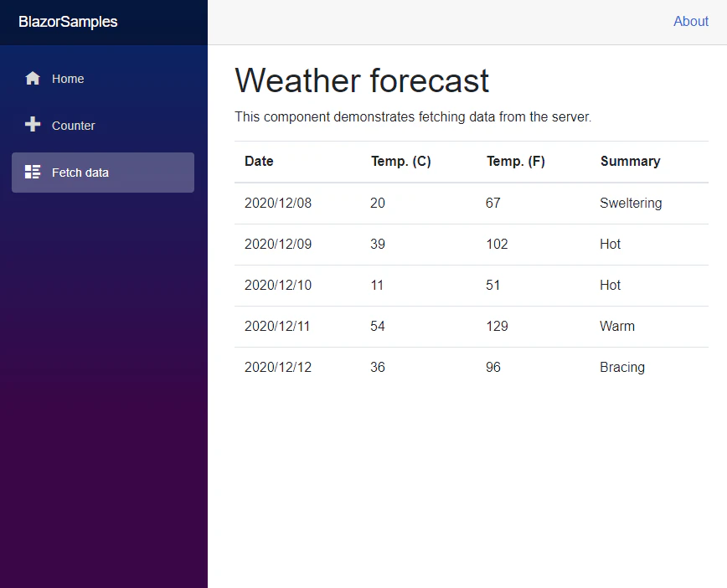Select the Fetch data nav item
The width and height of the screenshot is (727, 588).
pos(103,173)
